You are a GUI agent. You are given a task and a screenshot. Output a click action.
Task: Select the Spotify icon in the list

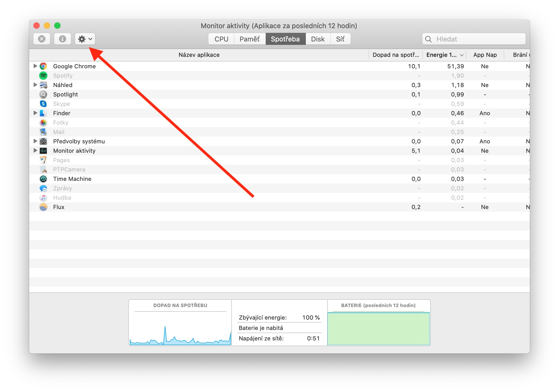43,76
